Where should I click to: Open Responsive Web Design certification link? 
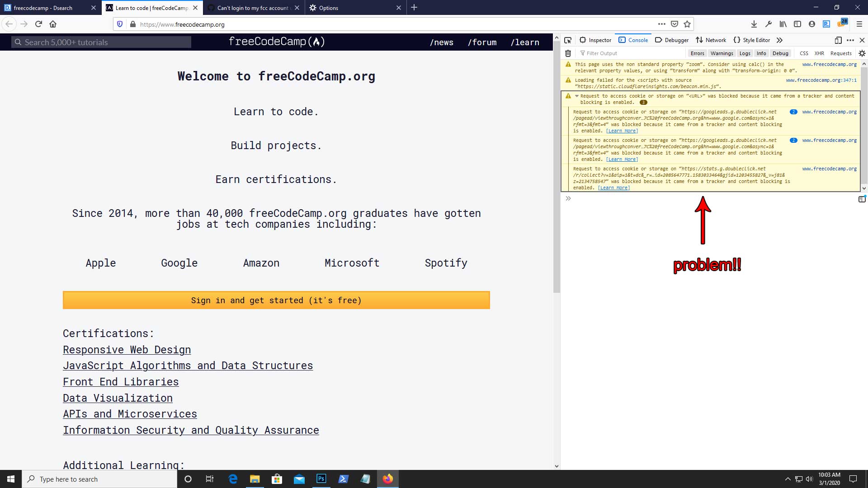point(127,350)
